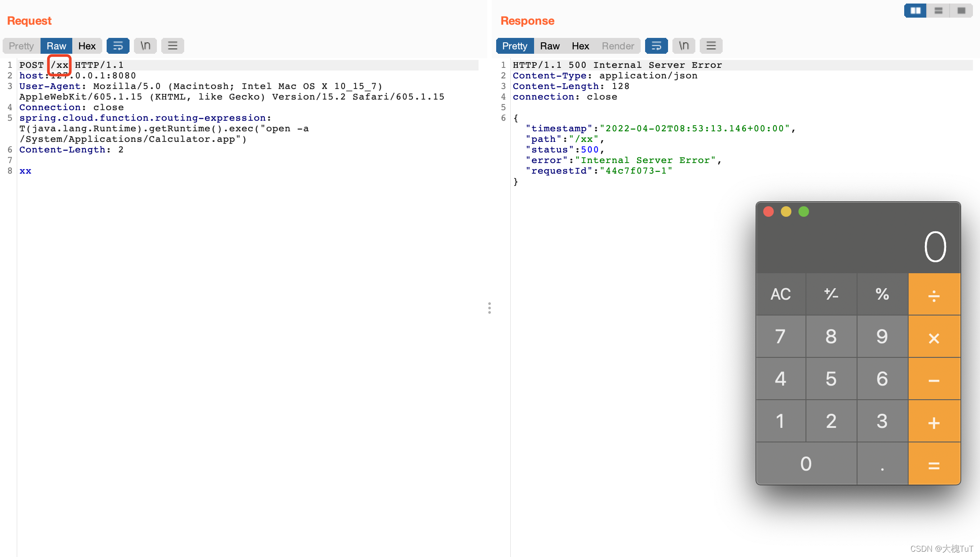The width and height of the screenshot is (980, 557).
Task: Open the Render tab in Response
Action: tap(618, 46)
